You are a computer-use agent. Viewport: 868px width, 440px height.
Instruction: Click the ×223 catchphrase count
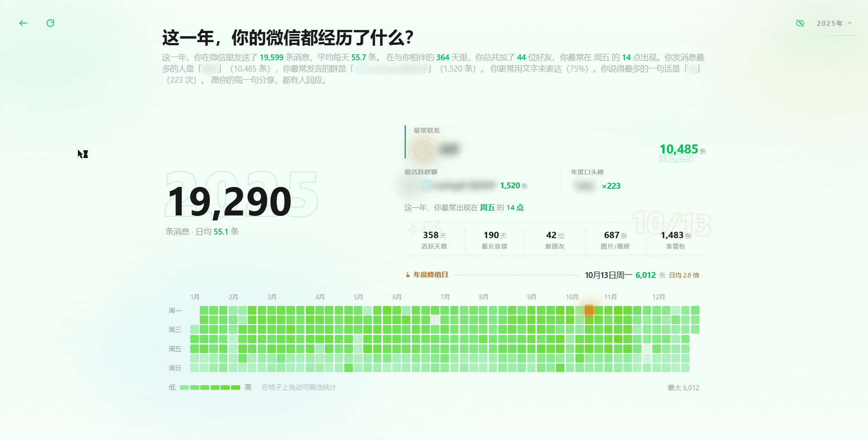coord(611,186)
